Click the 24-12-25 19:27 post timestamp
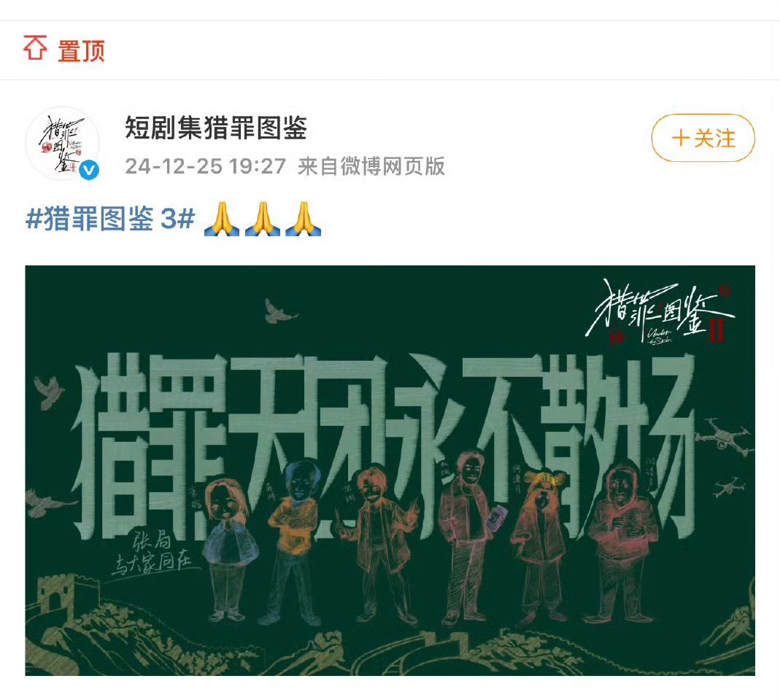Viewport: 780px width, 700px height. click(x=206, y=166)
